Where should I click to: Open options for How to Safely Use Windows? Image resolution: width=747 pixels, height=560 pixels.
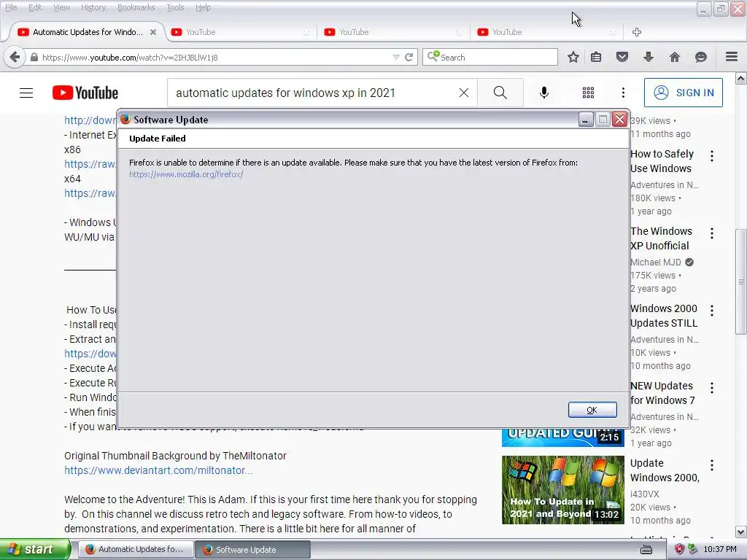tap(712, 156)
